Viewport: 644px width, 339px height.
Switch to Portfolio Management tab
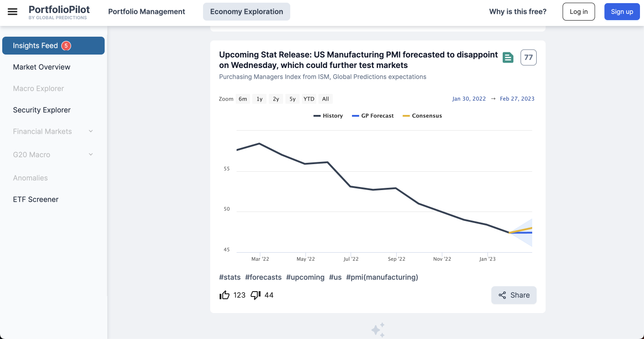tap(147, 12)
